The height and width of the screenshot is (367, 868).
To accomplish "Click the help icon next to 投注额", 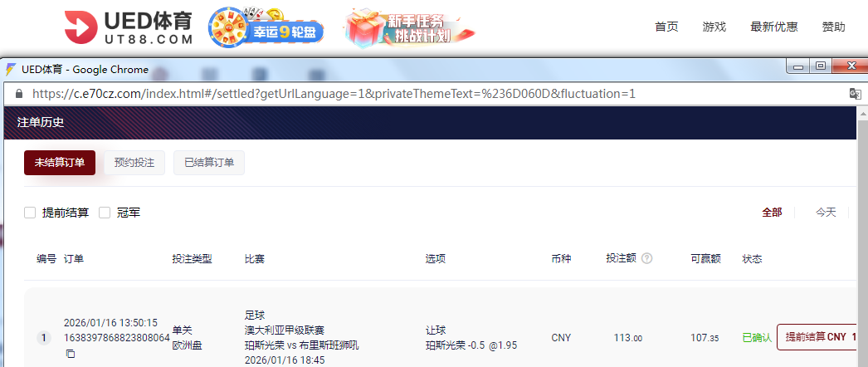I will (646, 258).
